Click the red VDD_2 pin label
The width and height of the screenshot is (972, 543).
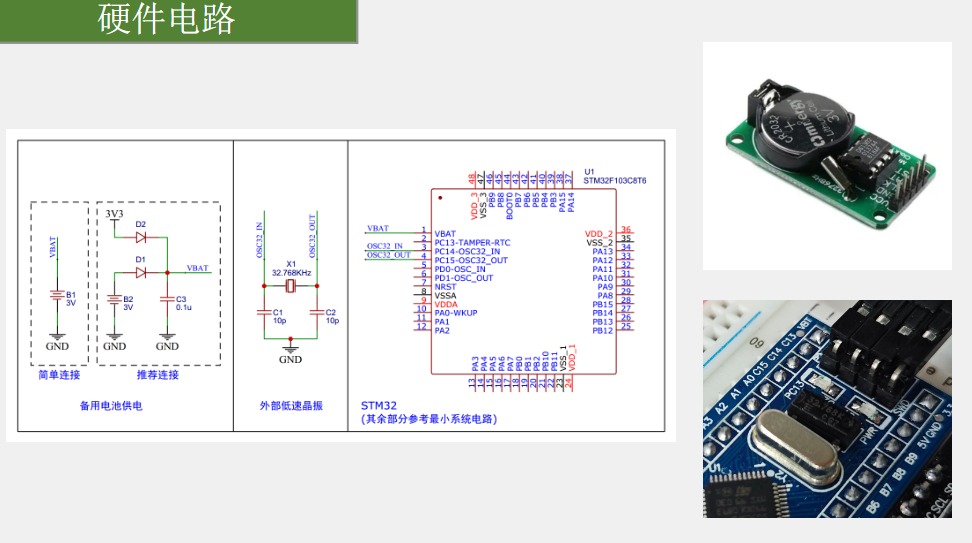(x=599, y=234)
